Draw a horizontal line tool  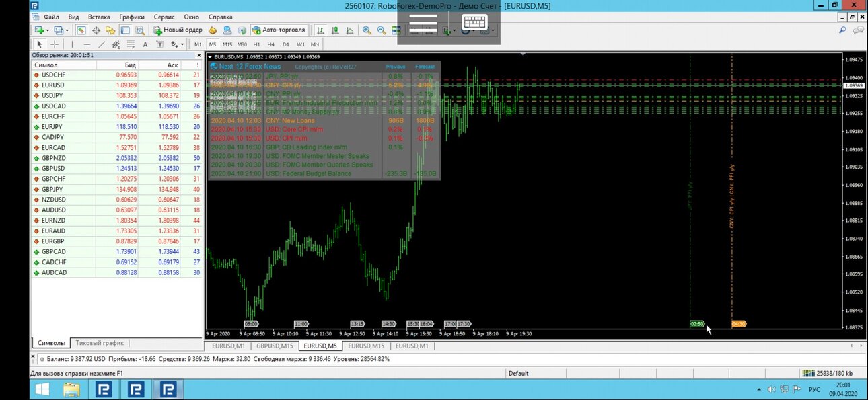87,44
